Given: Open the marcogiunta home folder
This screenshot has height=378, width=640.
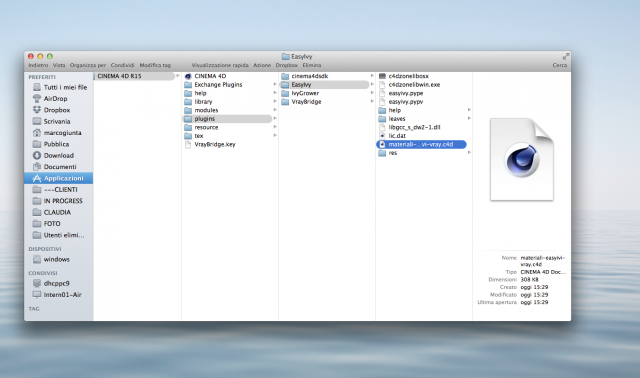Looking at the screenshot, I should tap(57, 133).
